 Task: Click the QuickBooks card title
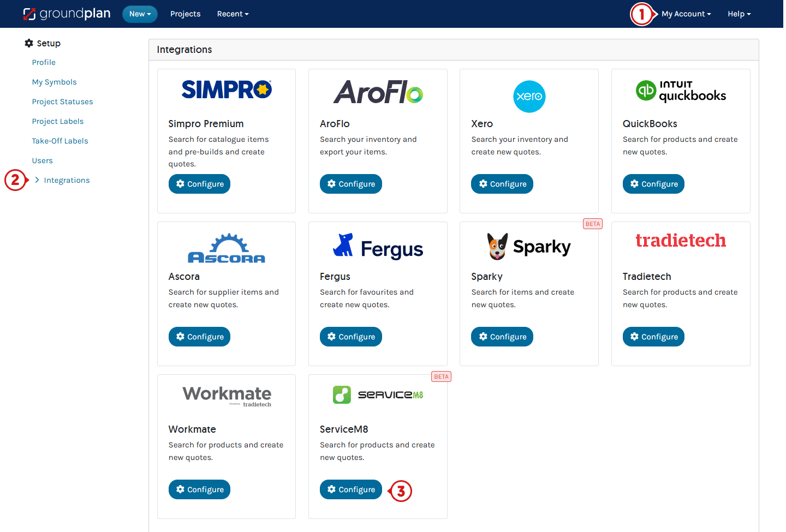pos(650,124)
